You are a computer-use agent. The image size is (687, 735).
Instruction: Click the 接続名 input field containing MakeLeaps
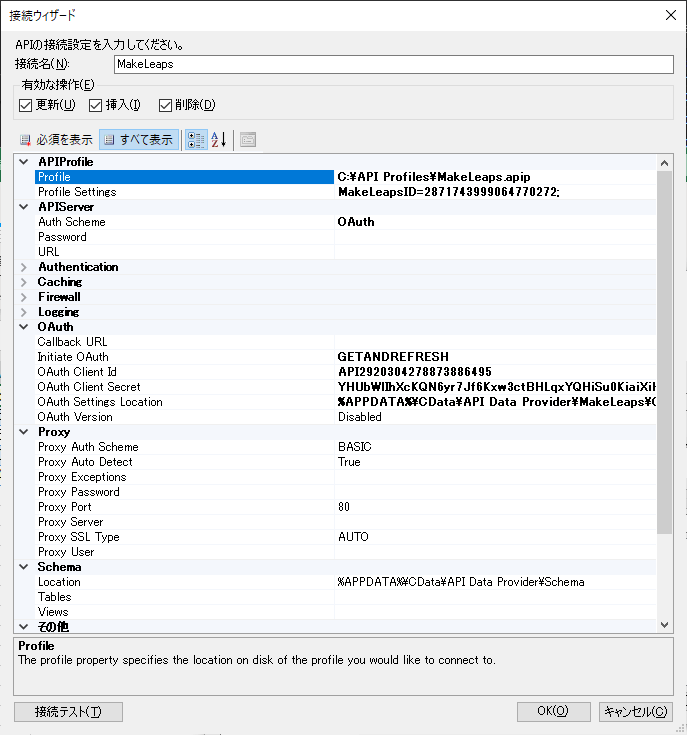point(394,64)
